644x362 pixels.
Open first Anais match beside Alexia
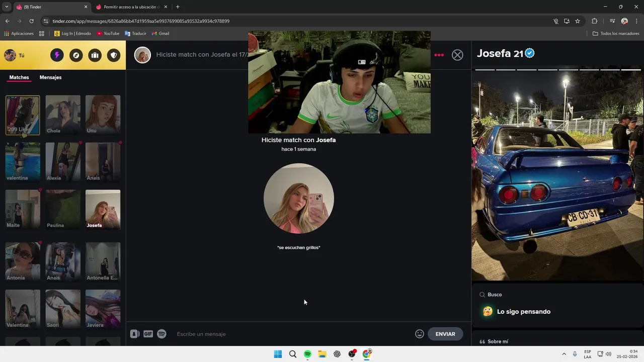point(103,162)
